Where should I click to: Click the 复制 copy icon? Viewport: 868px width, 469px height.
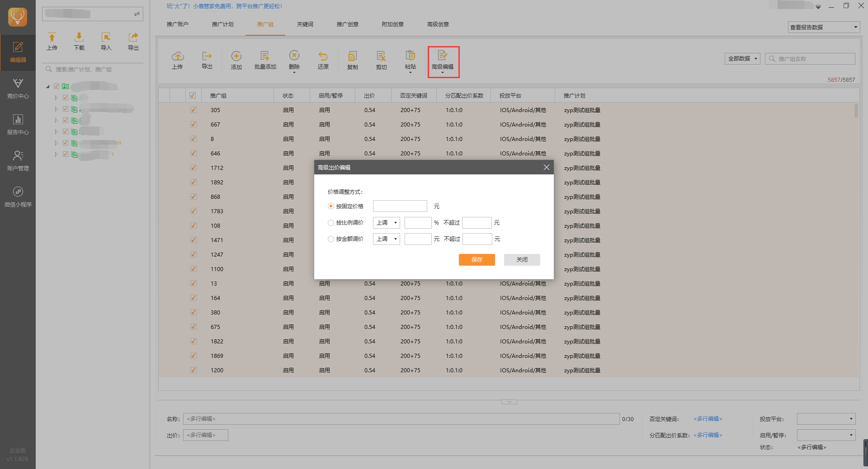(x=353, y=56)
